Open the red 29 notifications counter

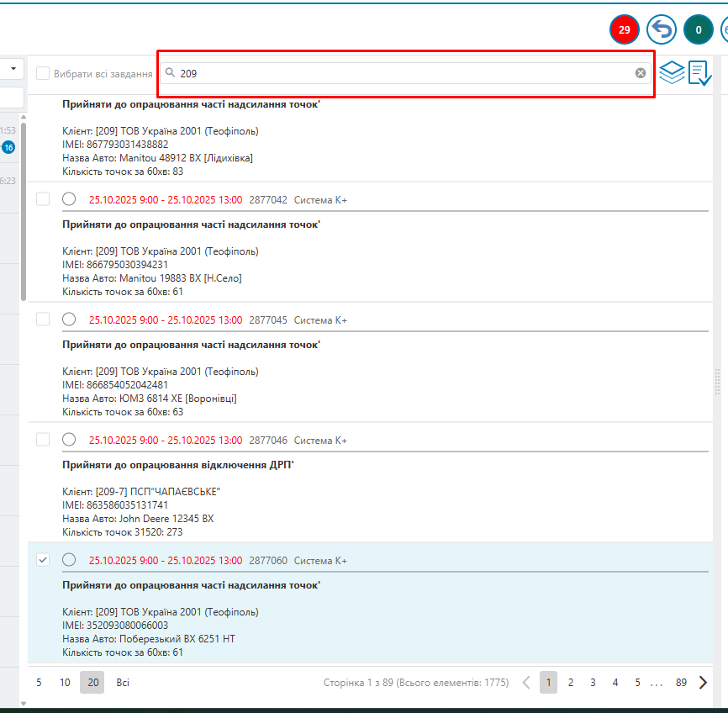[x=624, y=29]
